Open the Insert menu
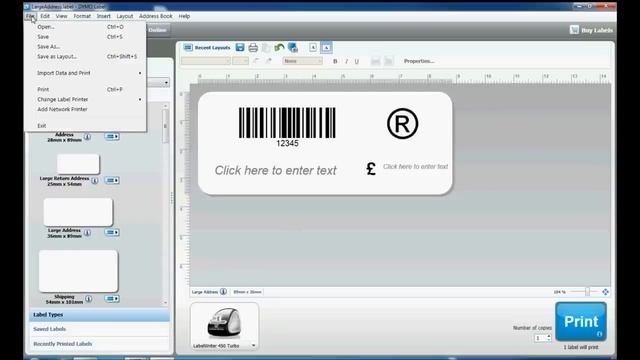This screenshot has width=640, height=360. (104, 16)
